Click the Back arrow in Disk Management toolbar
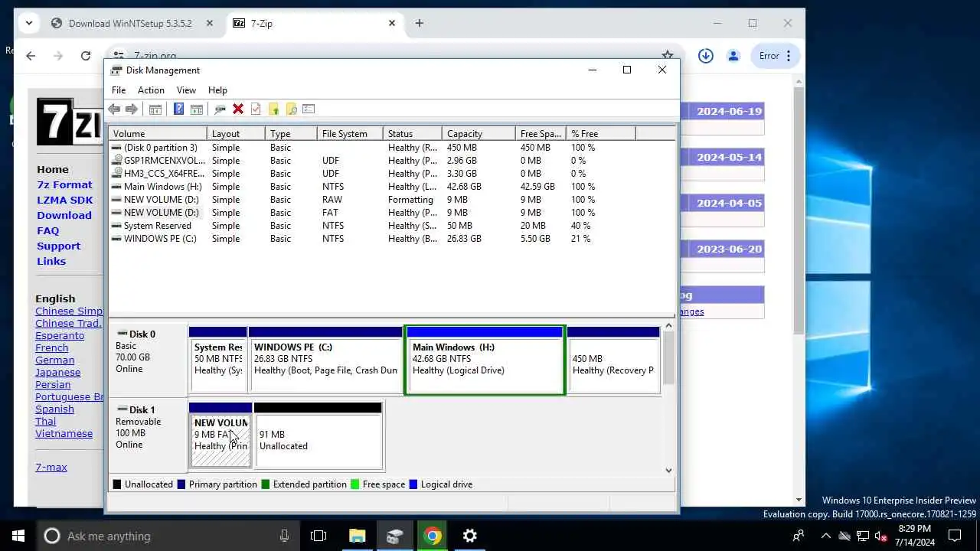This screenshot has height=551, width=980. pos(114,109)
